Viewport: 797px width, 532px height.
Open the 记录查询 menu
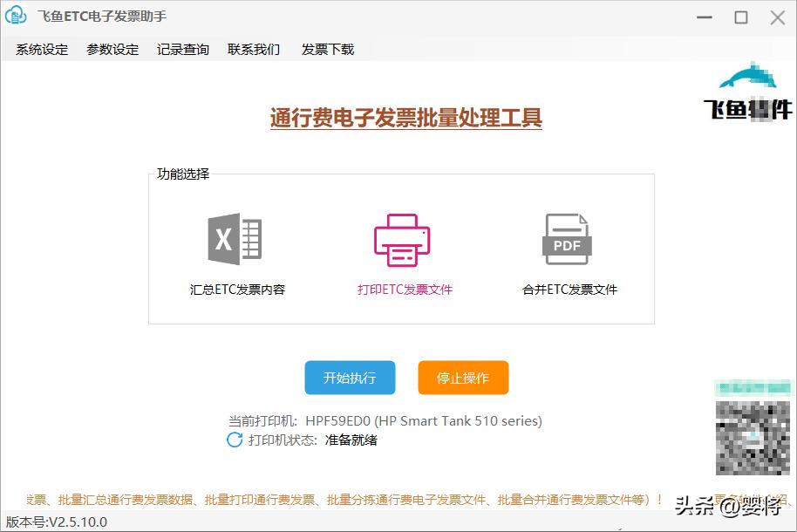pos(181,49)
